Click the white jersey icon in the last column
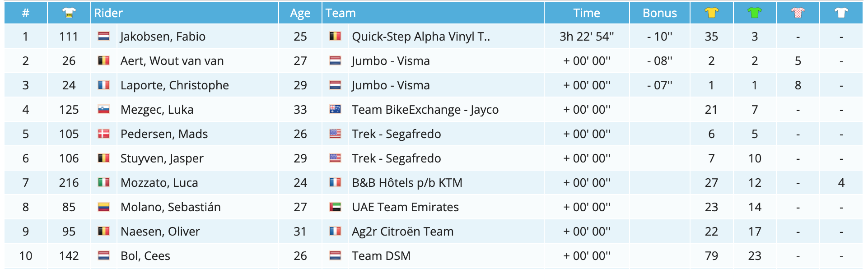Viewport: 868px width, 269px height. [x=841, y=13]
